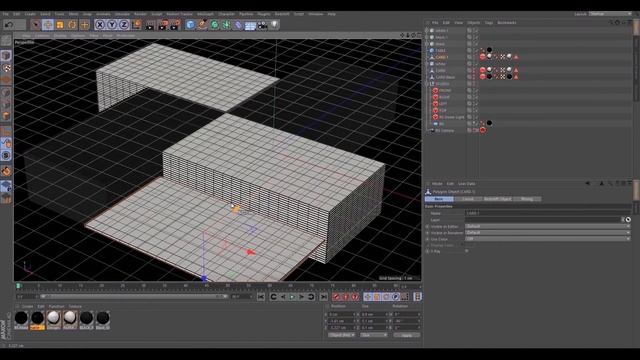Click Render to Picture Viewer icon
Viewport: 640px width, 360px height.
coord(162,25)
